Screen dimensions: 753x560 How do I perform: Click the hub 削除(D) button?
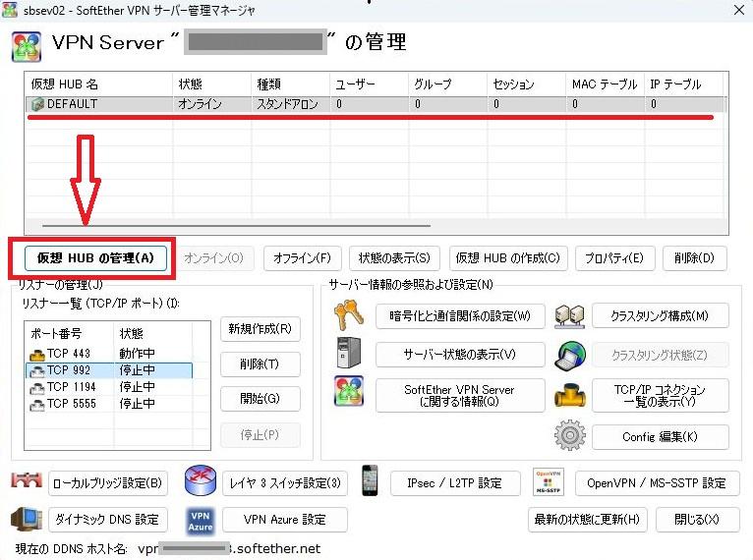click(x=694, y=258)
